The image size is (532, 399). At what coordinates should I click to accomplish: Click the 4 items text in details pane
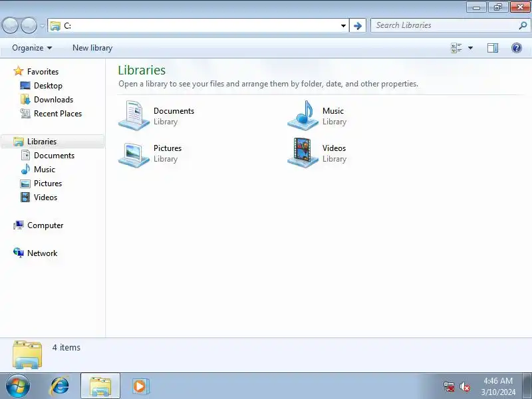[66, 347]
